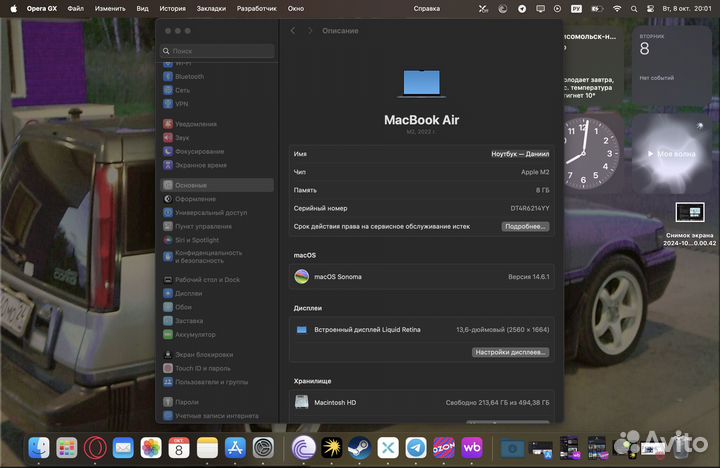
Task: Open the Справка menu
Action: point(427,8)
